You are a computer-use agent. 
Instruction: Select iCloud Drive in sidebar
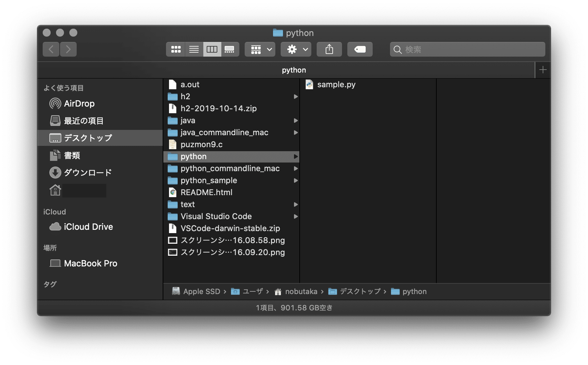pos(88,227)
